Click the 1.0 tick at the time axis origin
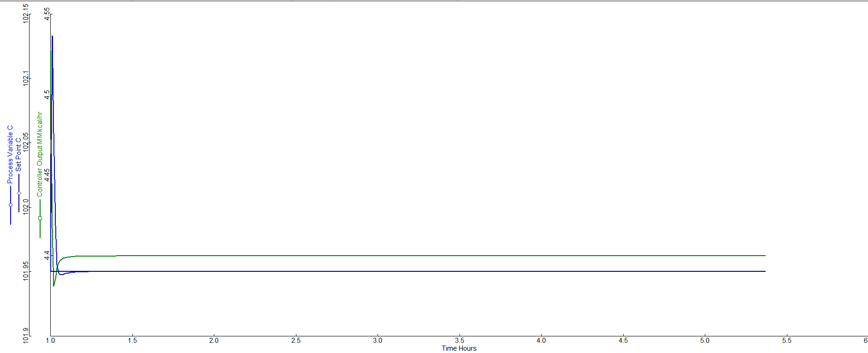 pyautogui.click(x=51, y=341)
